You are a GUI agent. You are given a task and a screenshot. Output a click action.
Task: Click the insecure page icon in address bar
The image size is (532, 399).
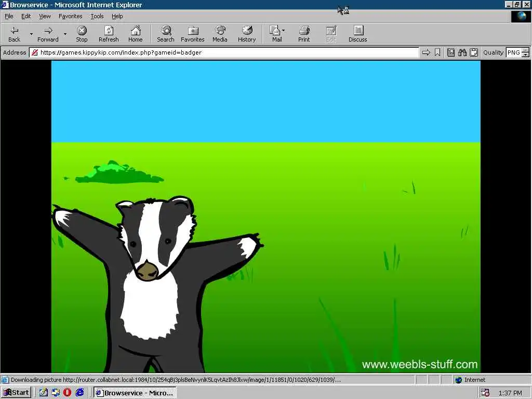pyautogui.click(x=34, y=52)
